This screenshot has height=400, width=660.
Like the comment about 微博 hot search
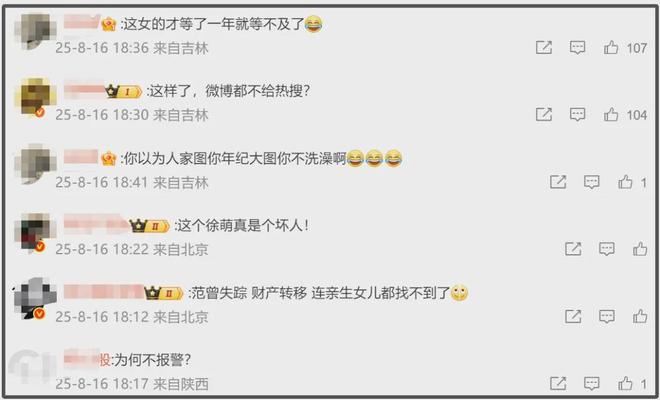(x=611, y=114)
